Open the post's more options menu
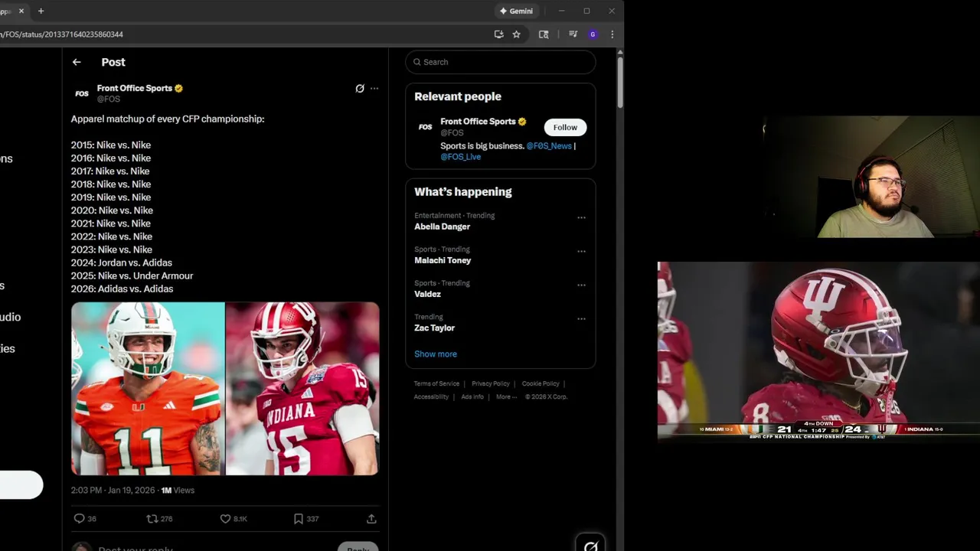Screen dimensions: 980x551 tap(374, 89)
